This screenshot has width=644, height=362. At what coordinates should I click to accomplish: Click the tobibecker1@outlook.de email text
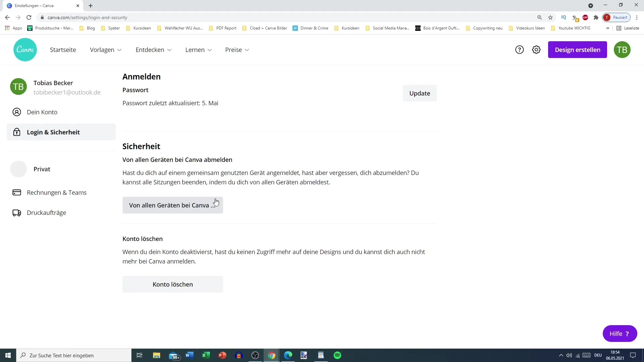point(67,92)
